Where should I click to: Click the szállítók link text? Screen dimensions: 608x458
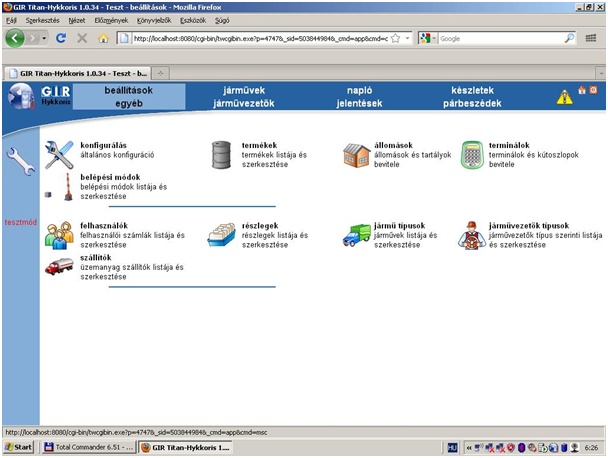(96, 258)
